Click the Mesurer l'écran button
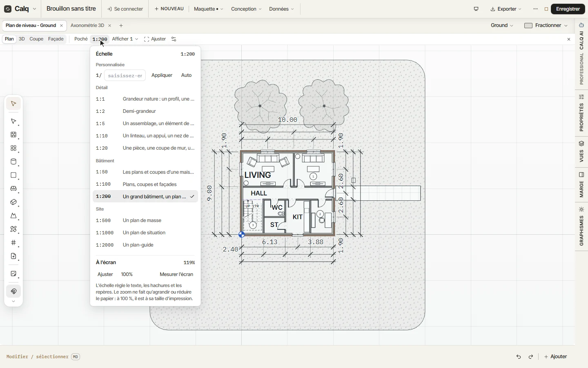 [x=176, y=274]
